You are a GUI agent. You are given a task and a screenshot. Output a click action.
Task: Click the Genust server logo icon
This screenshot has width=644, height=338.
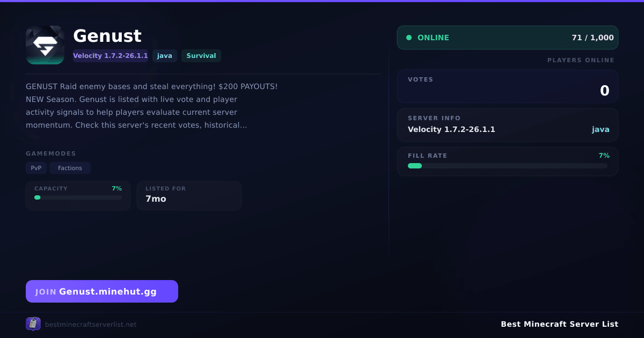point(45,45)
